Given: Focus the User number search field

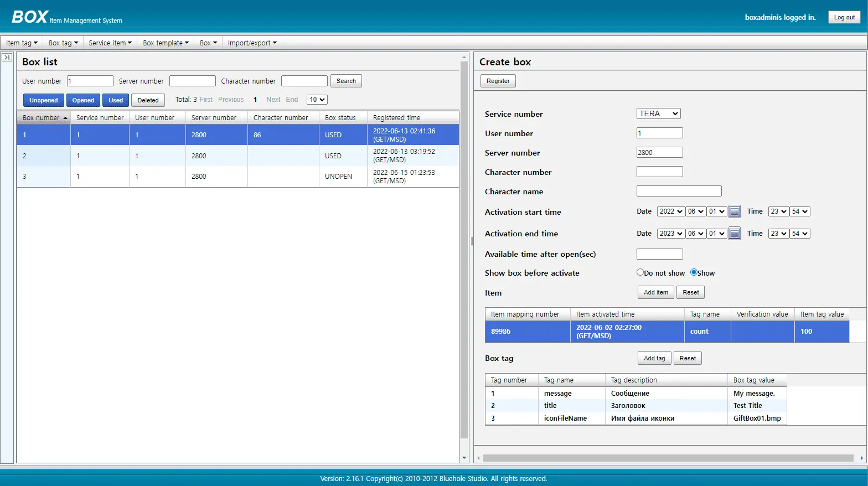Looking at the screenshot, I should [x=90, y=81].
